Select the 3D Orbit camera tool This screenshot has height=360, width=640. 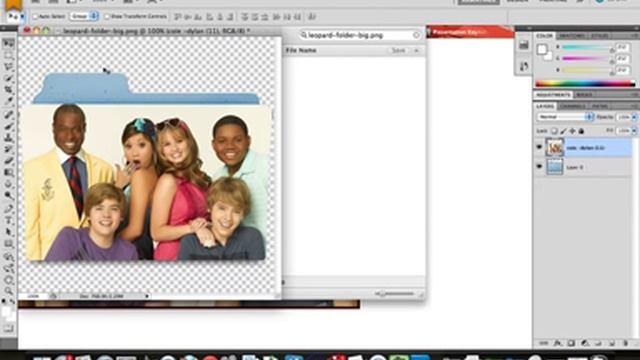point(9,269)
